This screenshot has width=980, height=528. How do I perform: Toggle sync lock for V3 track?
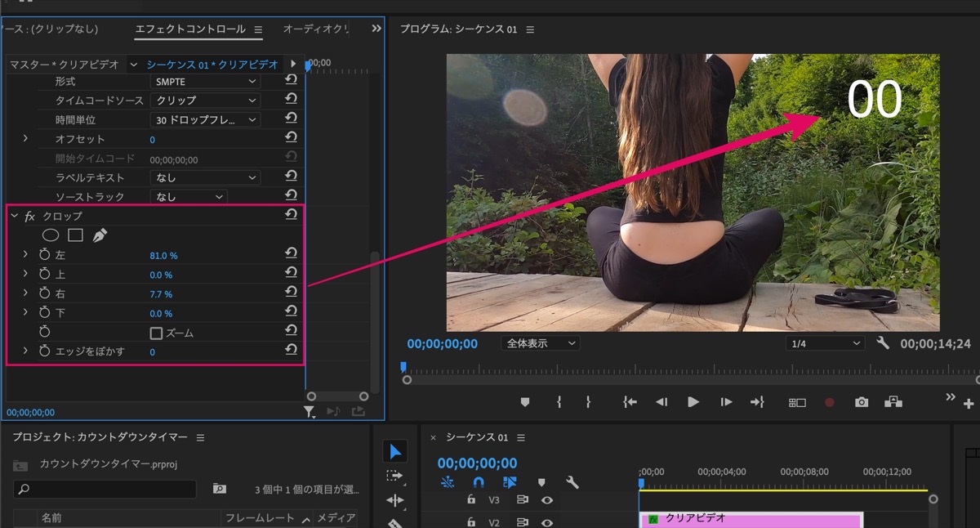coord(522,500)
